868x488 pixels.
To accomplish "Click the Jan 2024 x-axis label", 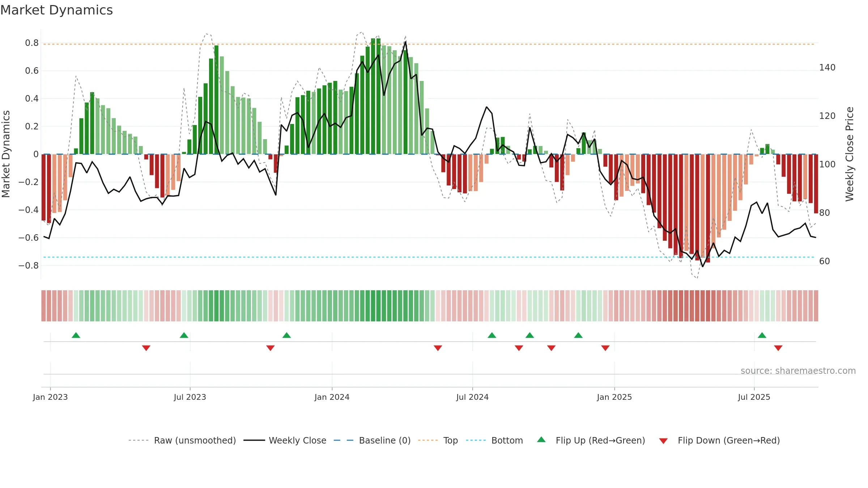I will point(332,397).
